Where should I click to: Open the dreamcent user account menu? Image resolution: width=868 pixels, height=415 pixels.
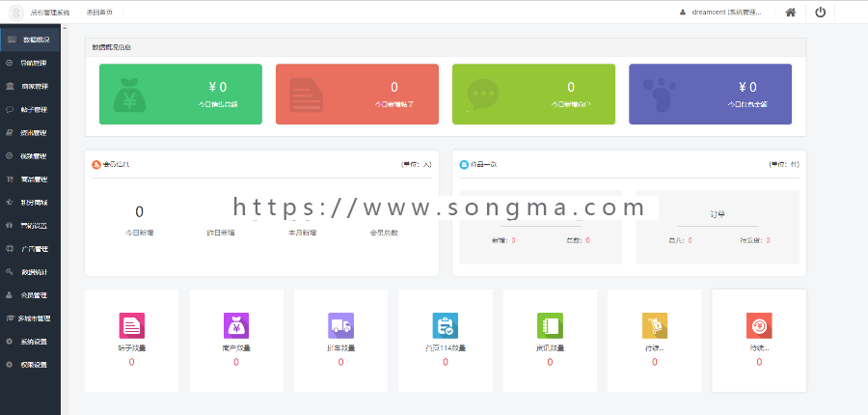[720, 13]
